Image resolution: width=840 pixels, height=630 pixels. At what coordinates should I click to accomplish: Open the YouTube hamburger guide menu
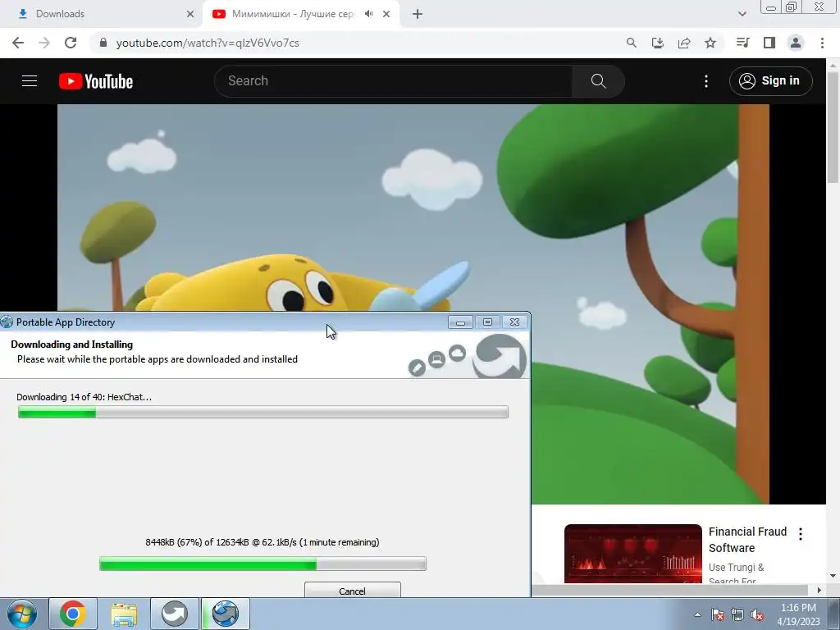tap(30, 81)
